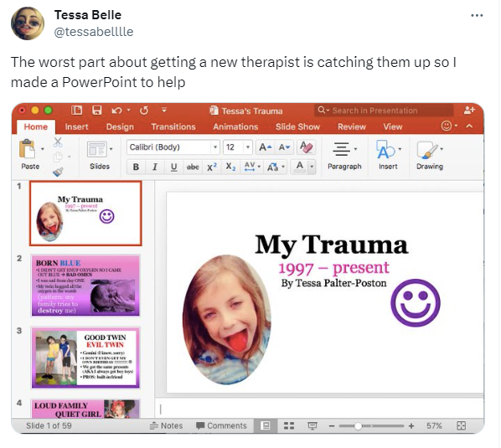501x448 pixels.
Task: Open the Slide Show tab
Action: coord(297,126)
